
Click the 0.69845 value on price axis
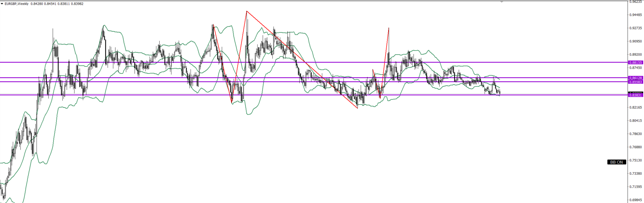coord(636,200)
